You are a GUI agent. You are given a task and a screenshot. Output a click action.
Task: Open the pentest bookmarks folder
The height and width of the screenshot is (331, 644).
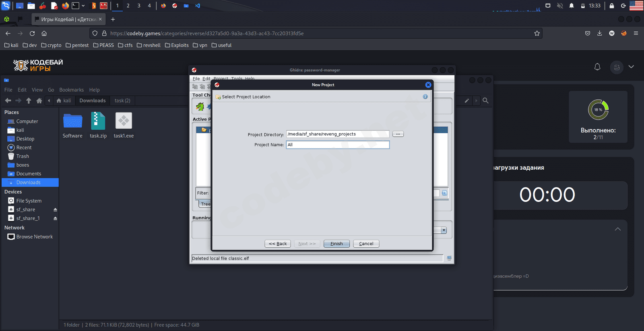tap(77, 45)
